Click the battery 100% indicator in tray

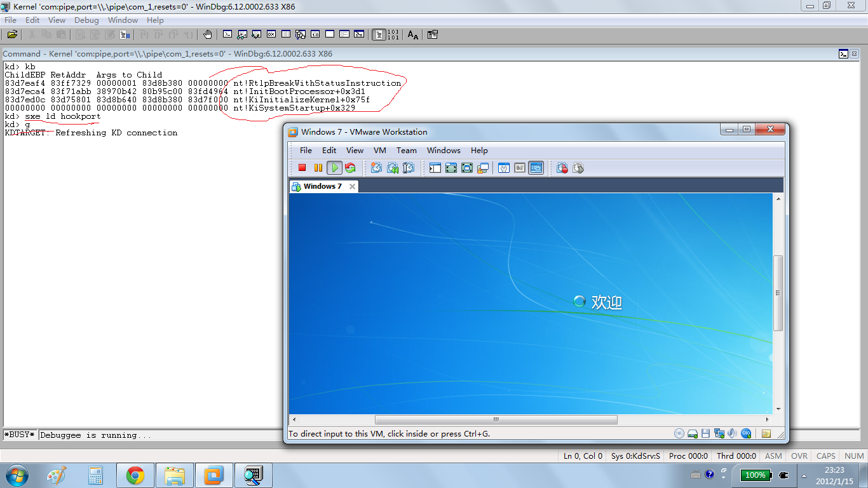[x=755, y=475]
